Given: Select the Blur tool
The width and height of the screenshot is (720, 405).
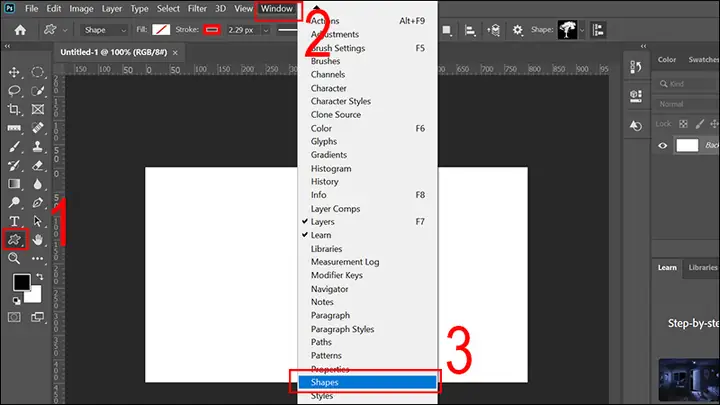Looking at the screenshot, I should [x=38, y=184].
